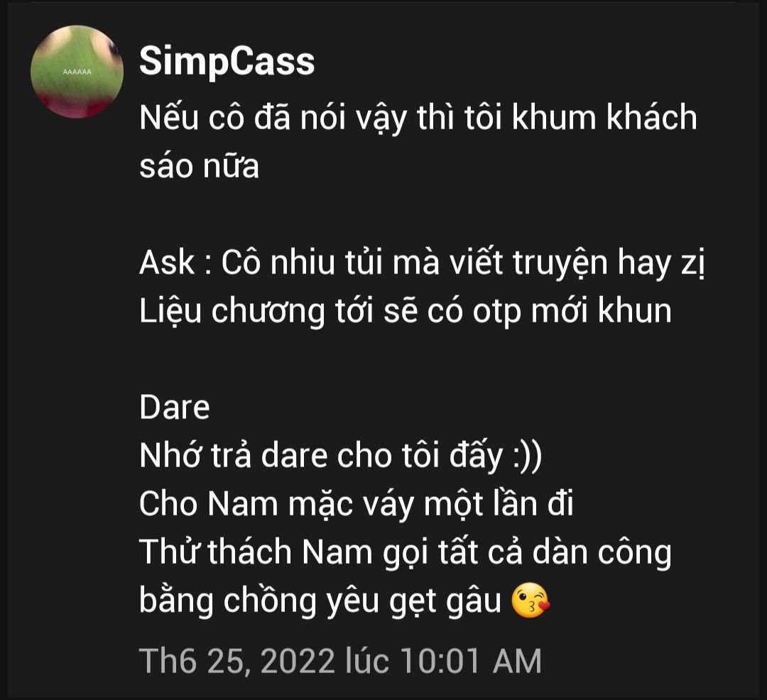This screenshot has height=700, width=767.
Task: Click the standalone Dare heading line
Action: click(x=175, y=408)
